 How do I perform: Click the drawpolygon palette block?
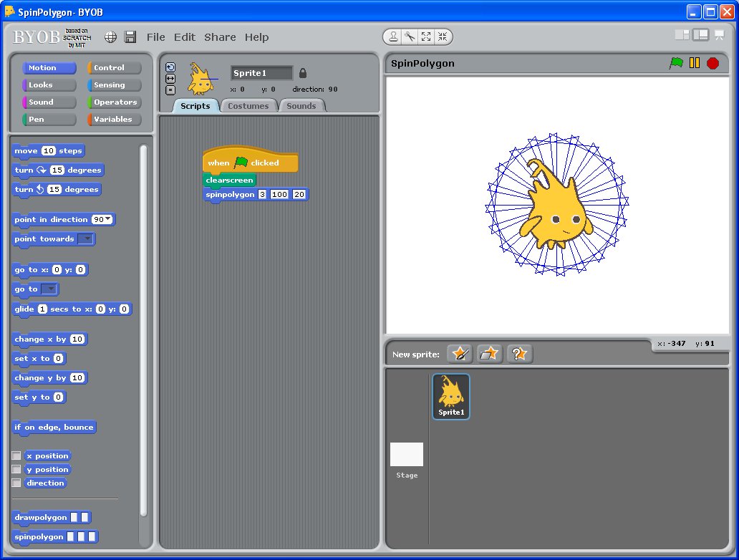point(52,518)
